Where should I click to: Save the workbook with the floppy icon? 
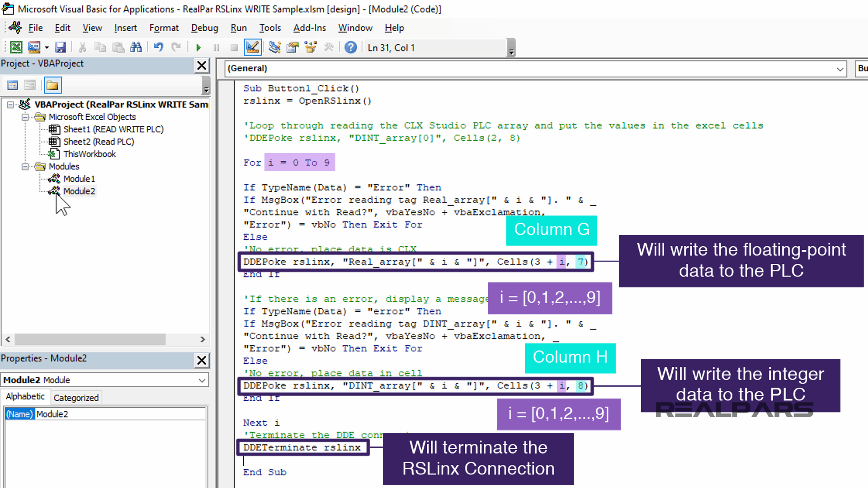click(x=60, y=47)
